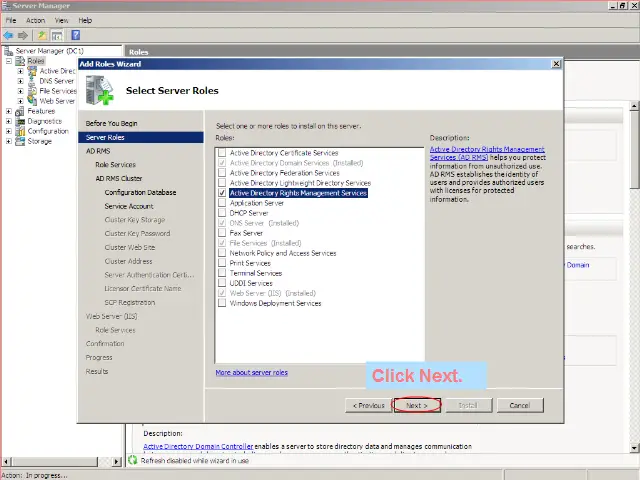Viewport: 640px width, 480px height.
Task: Select Role Services step under AD RMS
Action: [115, 164]
